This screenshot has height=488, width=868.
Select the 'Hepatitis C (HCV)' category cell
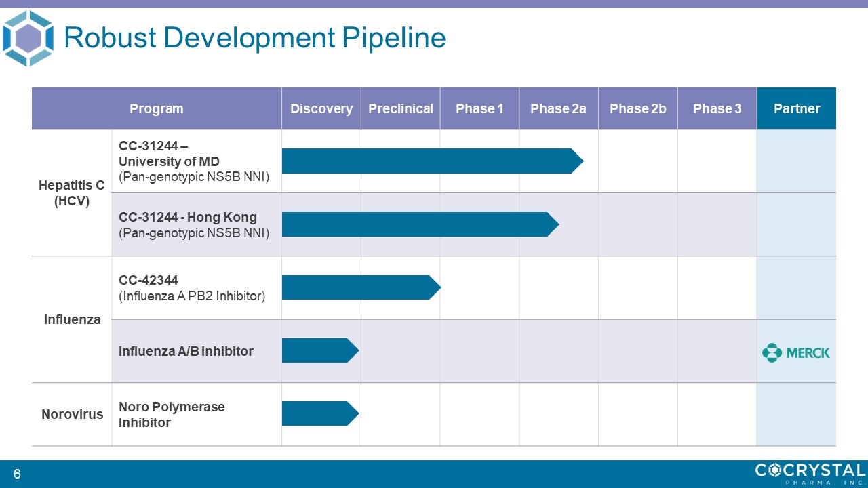72,193
